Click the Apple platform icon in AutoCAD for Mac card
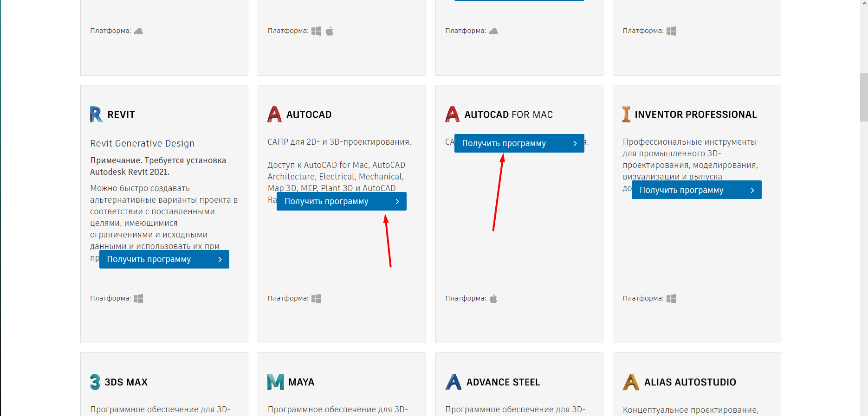 click(493, 299)
